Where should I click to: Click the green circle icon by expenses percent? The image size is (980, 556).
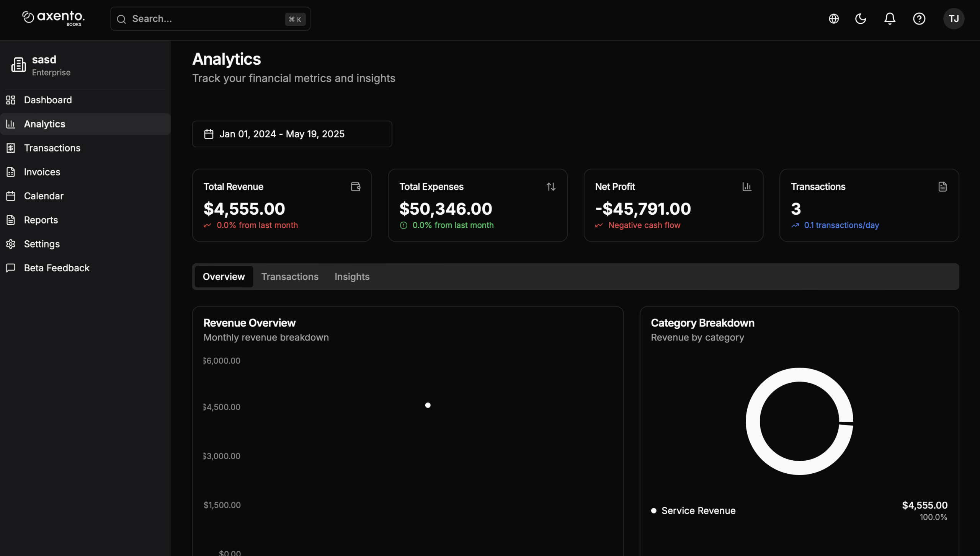click(403, 225)
